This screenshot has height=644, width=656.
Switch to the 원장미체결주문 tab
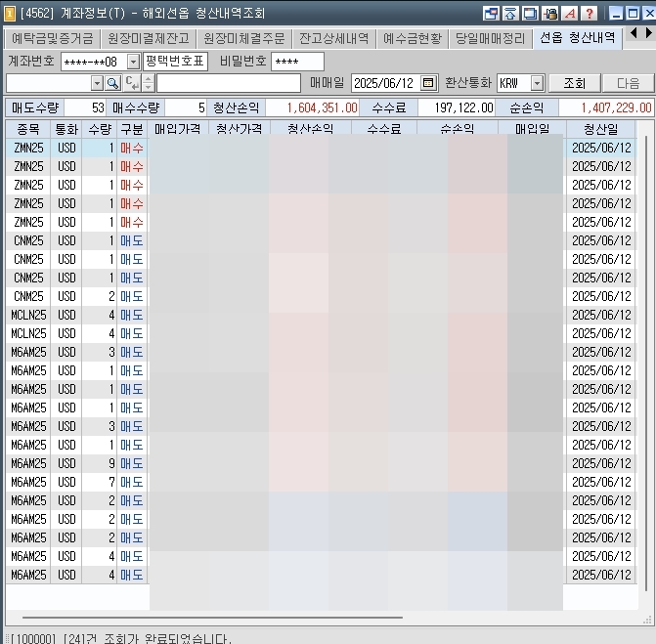243,39
